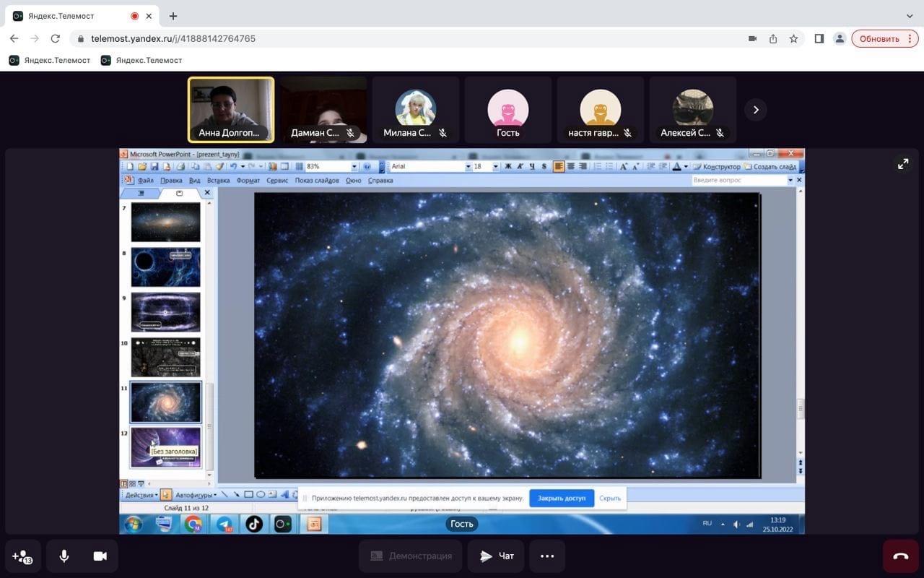The image size is (924, 578).
Task: Open the Чат panel
Action: click(x=497, y=556)
